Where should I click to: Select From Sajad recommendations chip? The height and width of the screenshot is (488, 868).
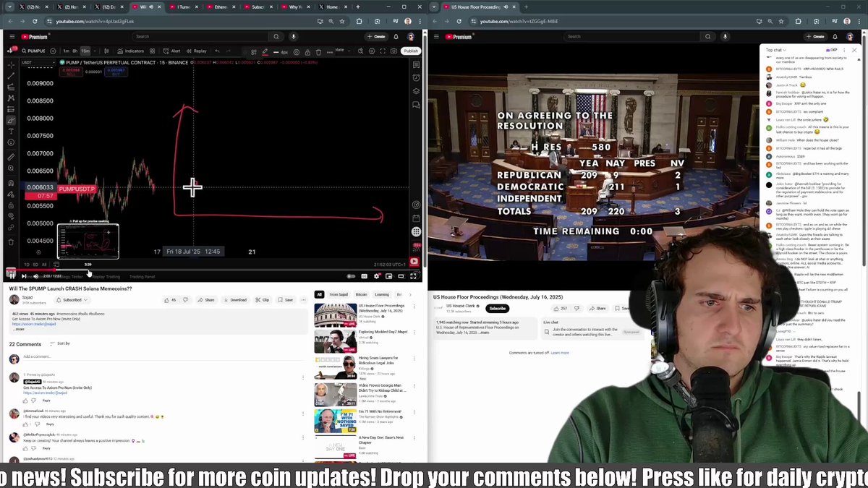pos(339,294)
